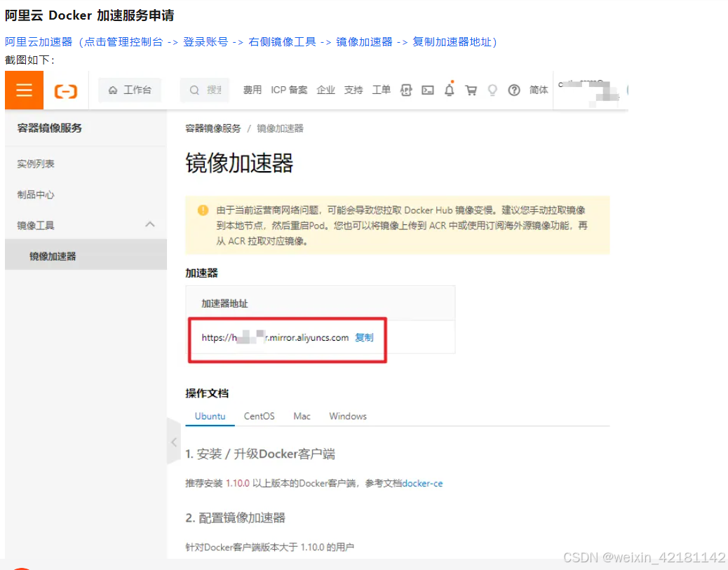Viewport: 728px width, 570px height.
Task: Open the 阿里云加速器 link at the top
Action: pos(250,42)
